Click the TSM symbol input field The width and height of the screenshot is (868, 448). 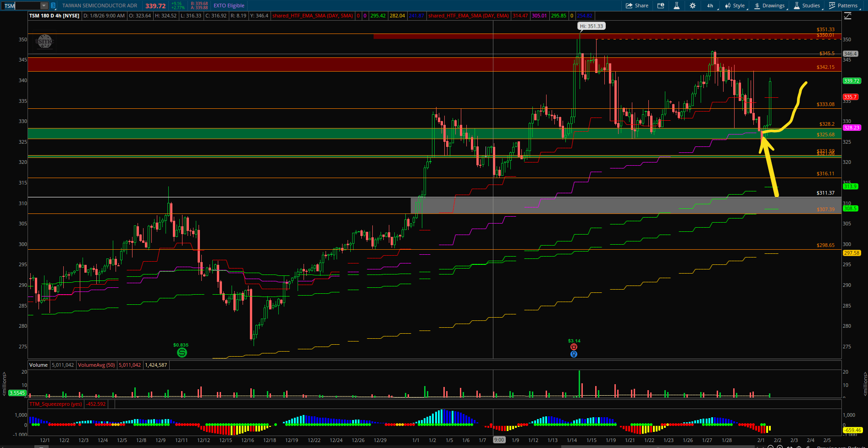pos(21,6)
